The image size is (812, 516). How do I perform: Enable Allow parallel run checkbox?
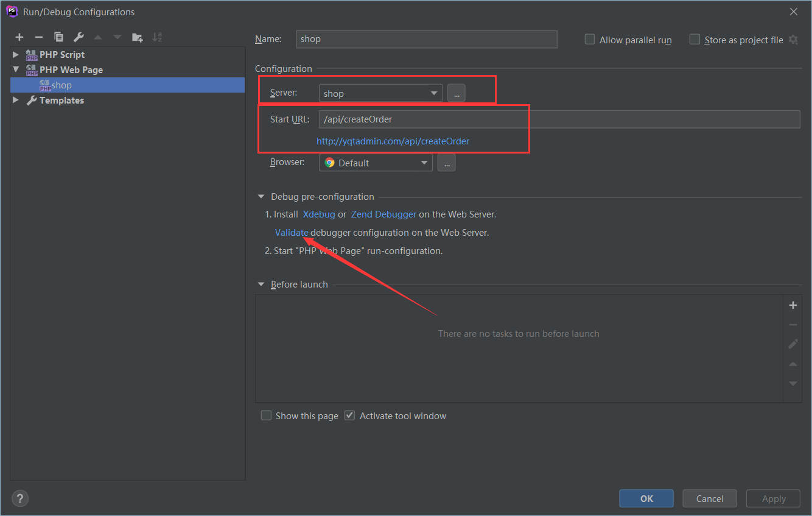(x=589, y=39)
